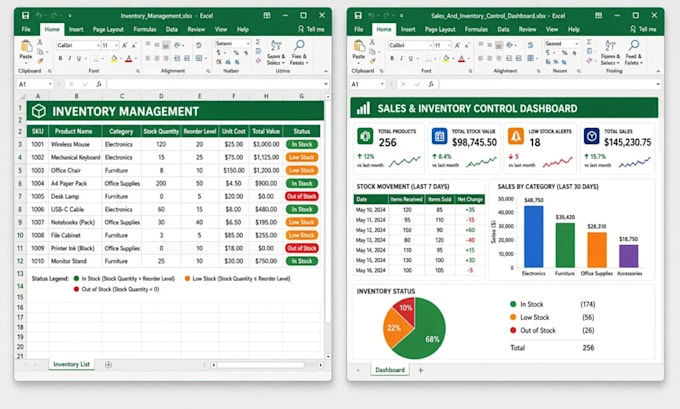Click Total Stock Value calendar icon on dashboard
Image resolution: width=680 pixels, height=409 pixels.
click(439, 136)
